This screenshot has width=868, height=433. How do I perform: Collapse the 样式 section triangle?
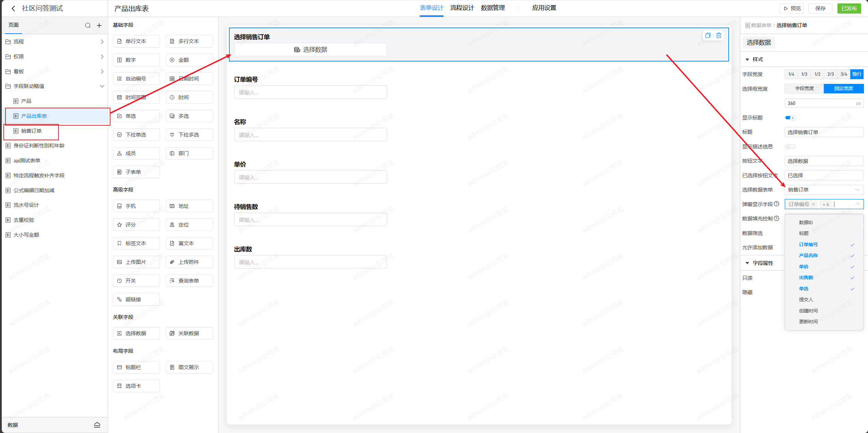coord(747,59)
